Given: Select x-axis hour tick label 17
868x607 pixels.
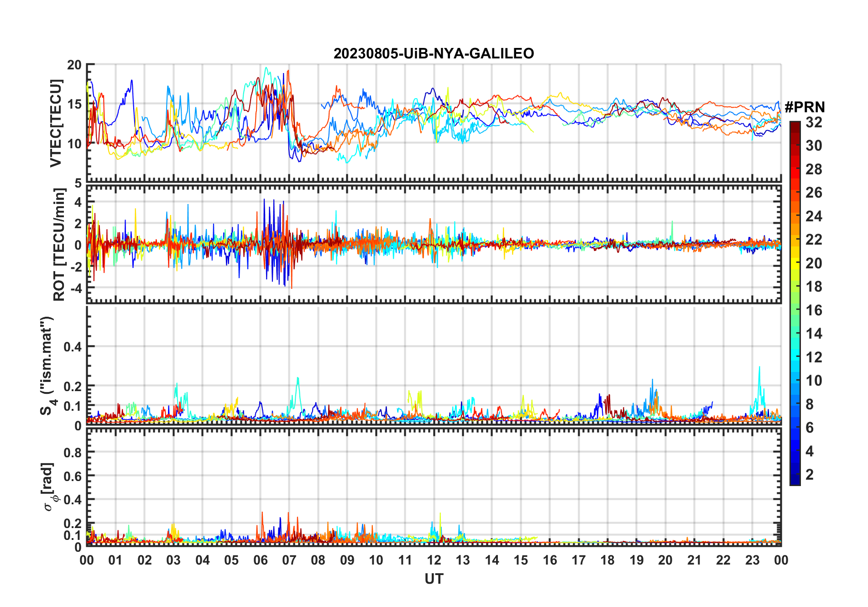Looking at the screenshot, I should [x=579, y=560].
